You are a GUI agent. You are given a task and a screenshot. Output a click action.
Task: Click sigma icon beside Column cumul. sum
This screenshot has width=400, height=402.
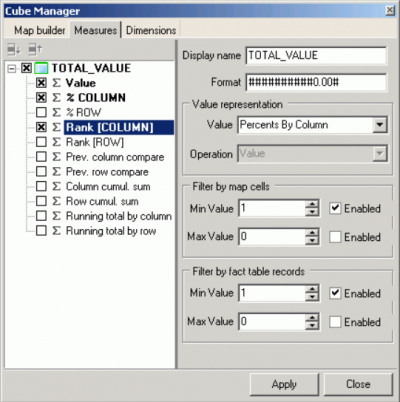[56, 186]
